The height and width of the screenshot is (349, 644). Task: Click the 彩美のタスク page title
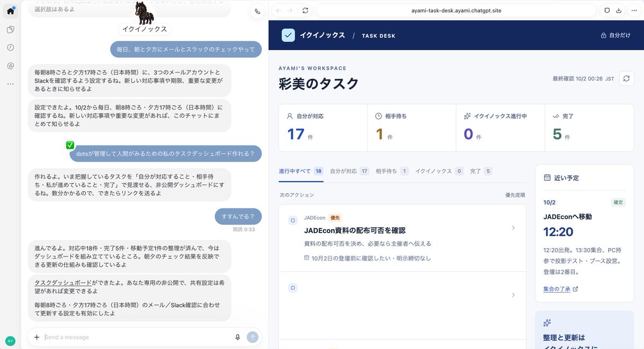tap(319, 84)
